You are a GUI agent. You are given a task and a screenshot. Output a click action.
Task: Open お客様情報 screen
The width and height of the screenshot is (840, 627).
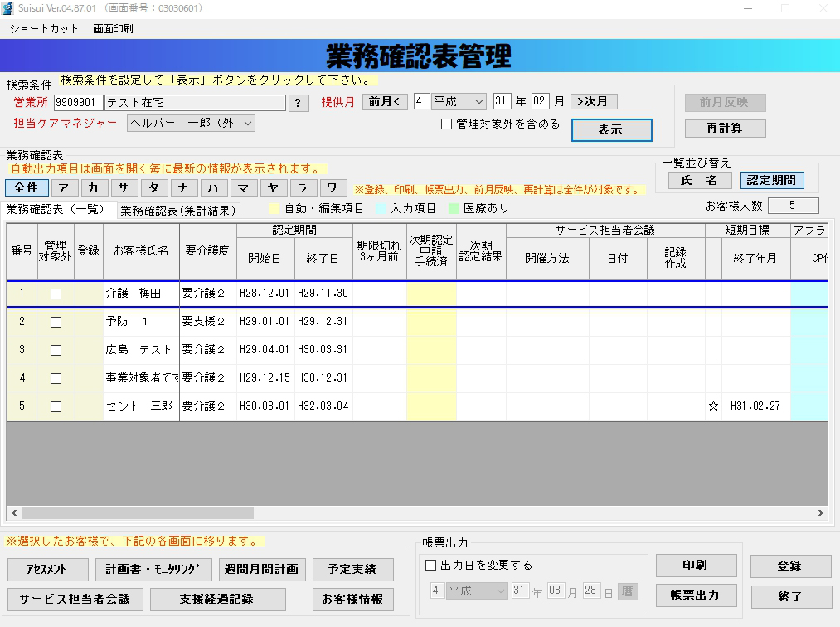(x=353, y=600)
